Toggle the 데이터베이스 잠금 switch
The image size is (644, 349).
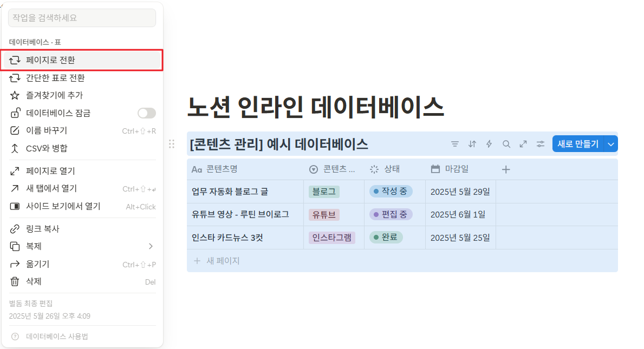point(146,113)
